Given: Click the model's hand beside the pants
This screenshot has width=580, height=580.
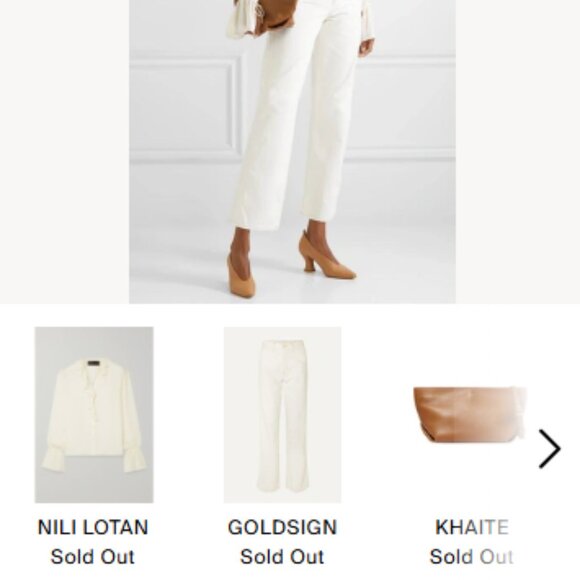Looking at the screenshot, I should tap(366, 47).
